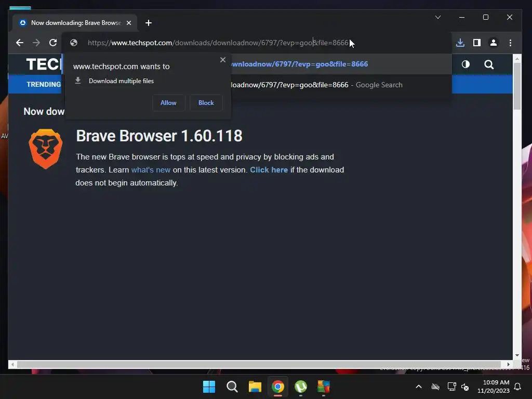This screenshot has width=532, height=399.
Task: Click the TechSpot logo
Action: 44,64
